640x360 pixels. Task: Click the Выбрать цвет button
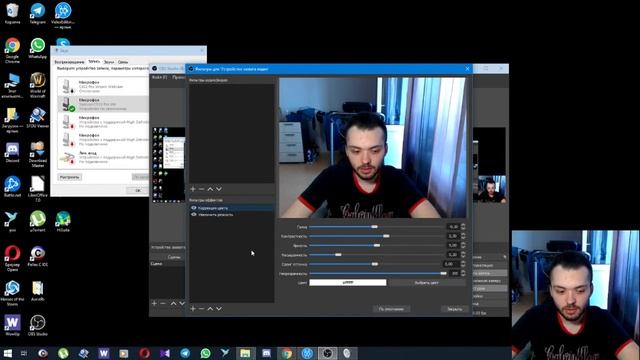pyautogui.click(x=427, y=282)
